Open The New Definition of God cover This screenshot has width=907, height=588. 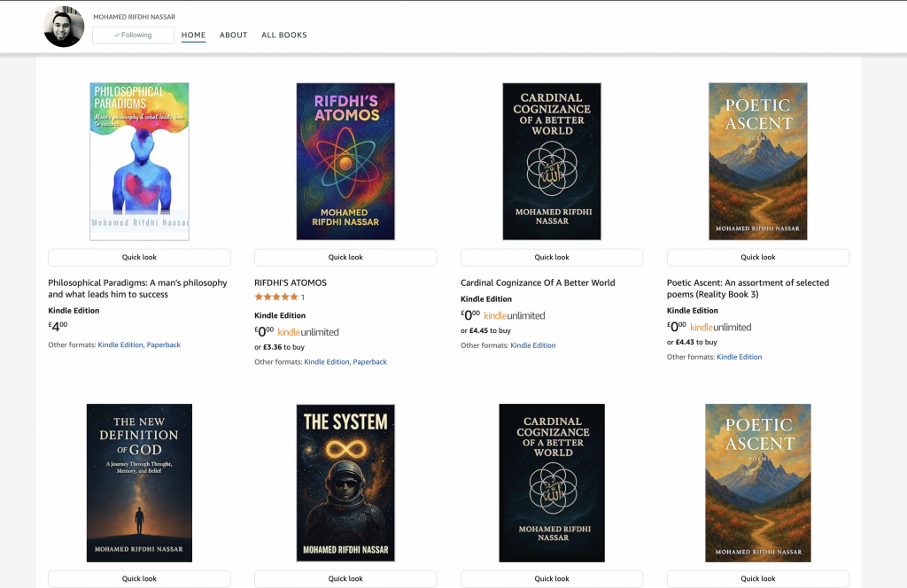click(x=139, y=483)
